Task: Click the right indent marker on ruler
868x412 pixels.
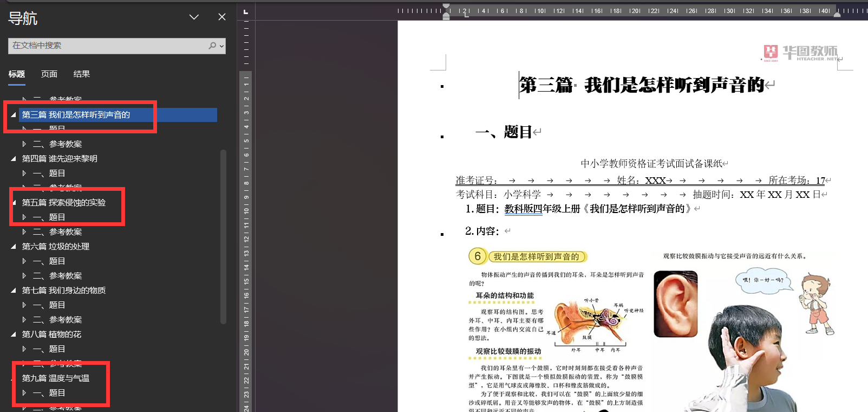Action: pos(837,14)
